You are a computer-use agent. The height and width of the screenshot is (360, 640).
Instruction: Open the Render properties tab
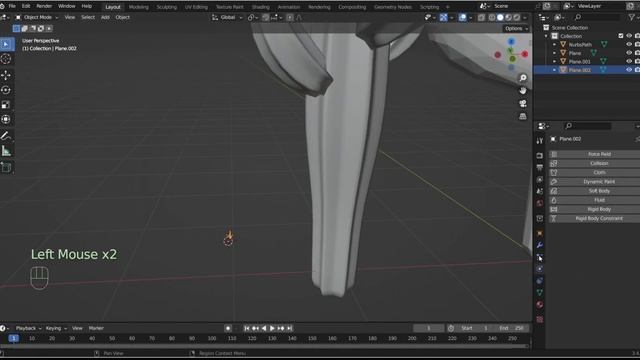tap(540, 156)
